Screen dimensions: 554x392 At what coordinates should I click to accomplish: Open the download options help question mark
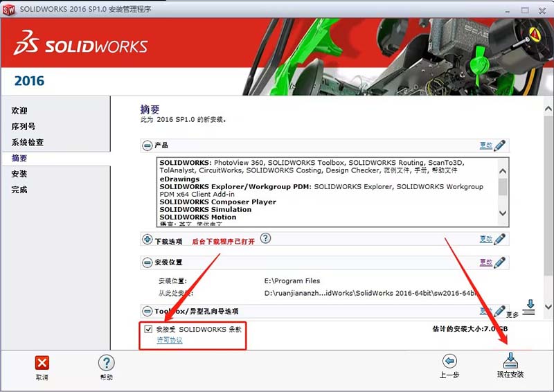(265, 238)
